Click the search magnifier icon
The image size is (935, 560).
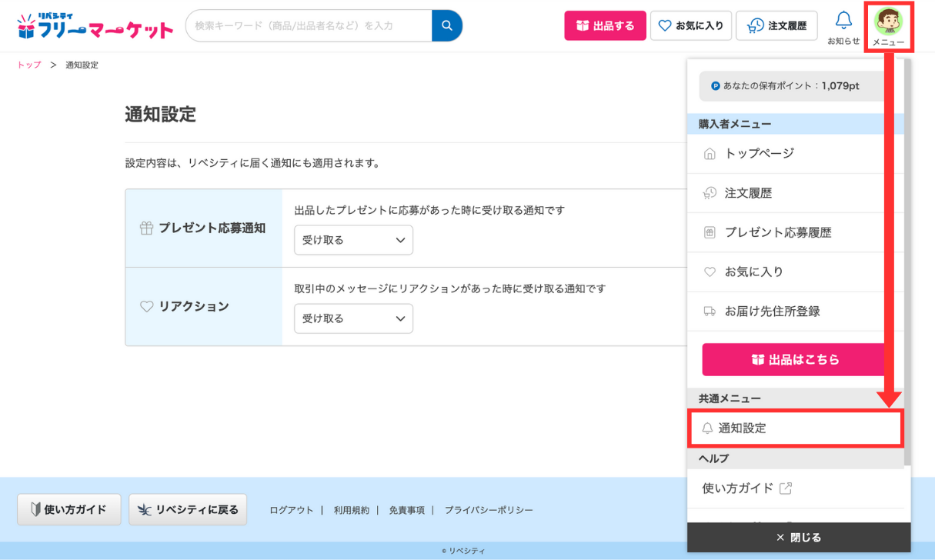point(447,25)
